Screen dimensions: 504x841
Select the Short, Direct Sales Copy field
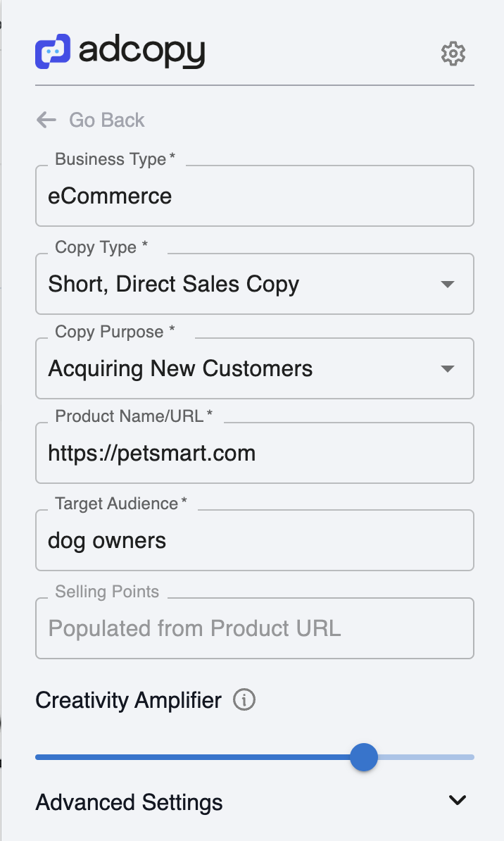[255, 284]
